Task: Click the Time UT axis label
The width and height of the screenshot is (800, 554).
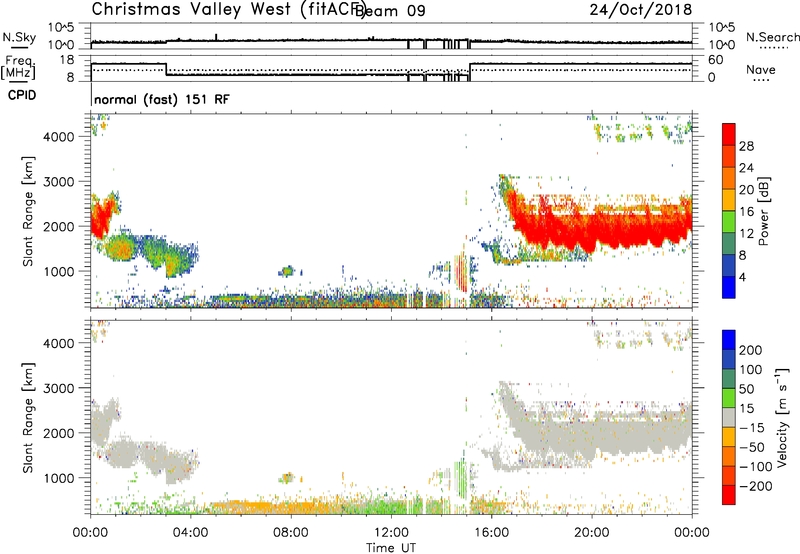Action: [391, 548]
